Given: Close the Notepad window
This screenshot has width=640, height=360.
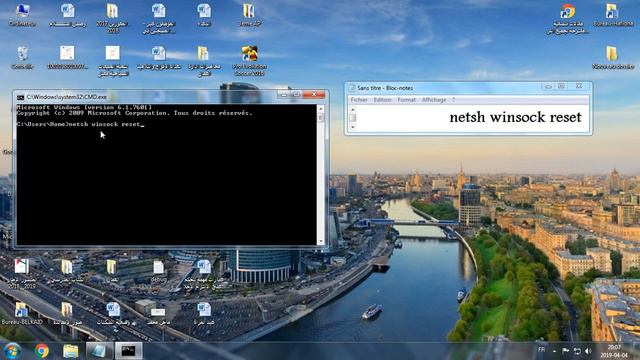Looking at the screenshot, I should coord(578,86).
